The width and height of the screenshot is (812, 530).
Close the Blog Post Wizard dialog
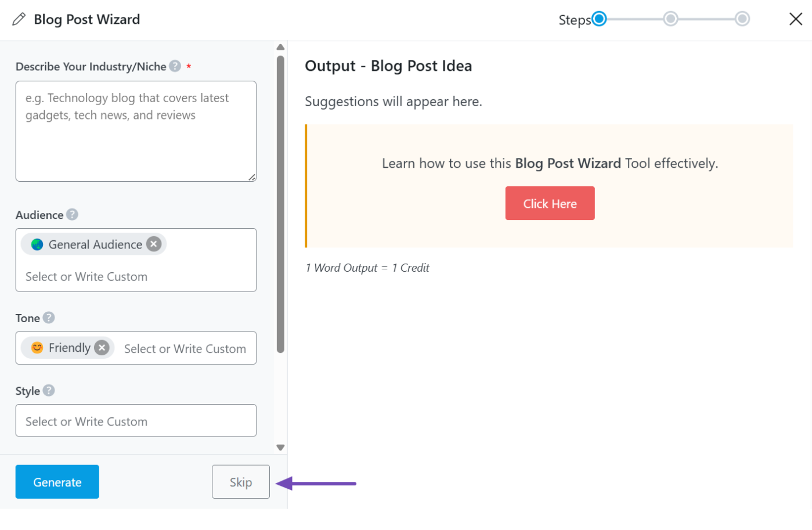tap(795, 19)
